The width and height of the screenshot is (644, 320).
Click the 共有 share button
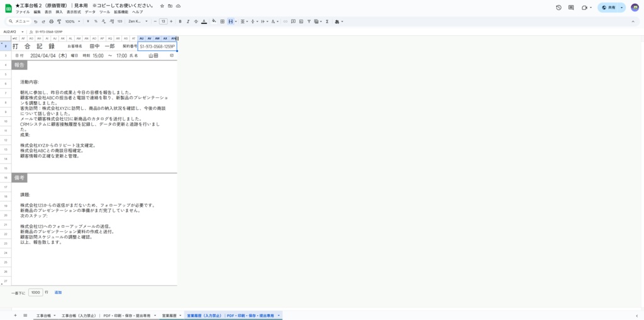tap(608, 8)
